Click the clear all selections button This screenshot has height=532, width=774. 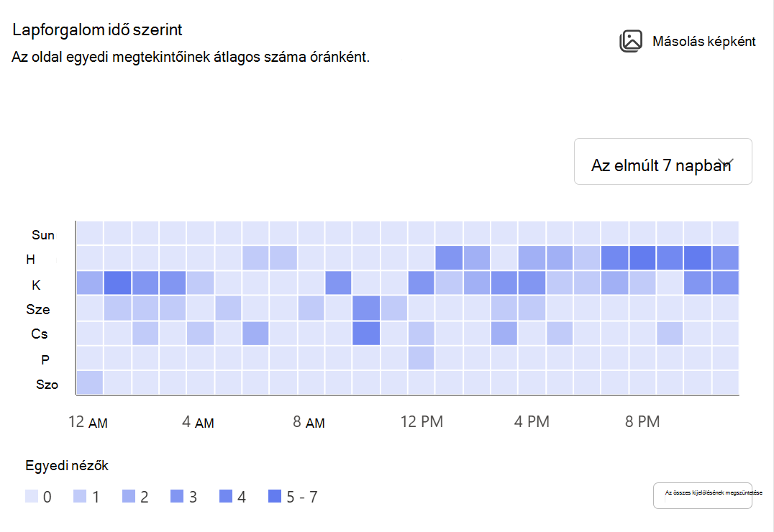pos(702,495)
